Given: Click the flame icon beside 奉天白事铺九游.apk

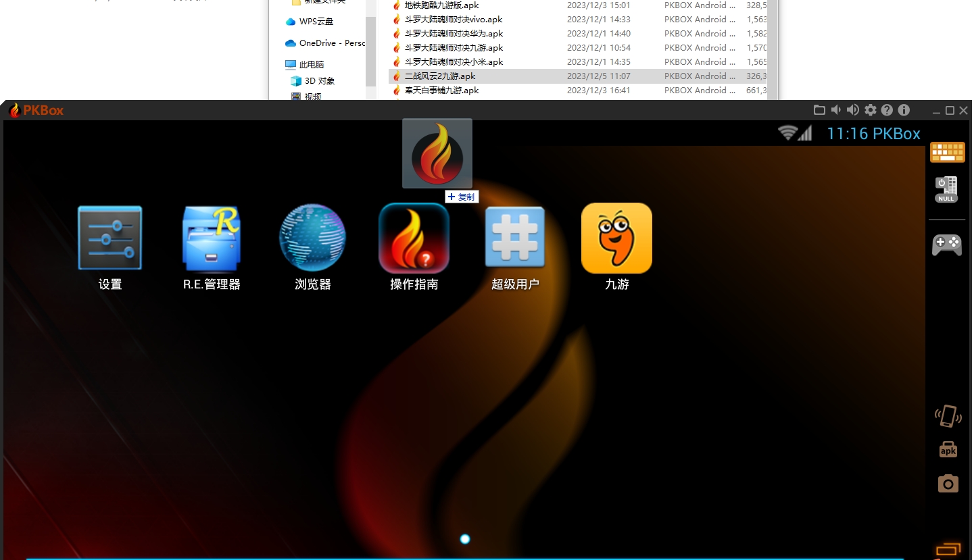Looking at the screenshot, I should [397, 91].
